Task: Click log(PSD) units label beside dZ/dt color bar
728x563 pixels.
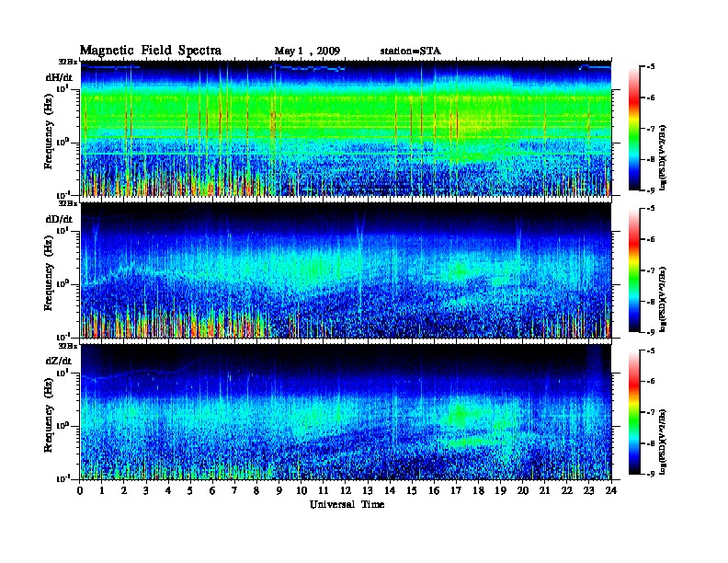Action: coord(663,442)
